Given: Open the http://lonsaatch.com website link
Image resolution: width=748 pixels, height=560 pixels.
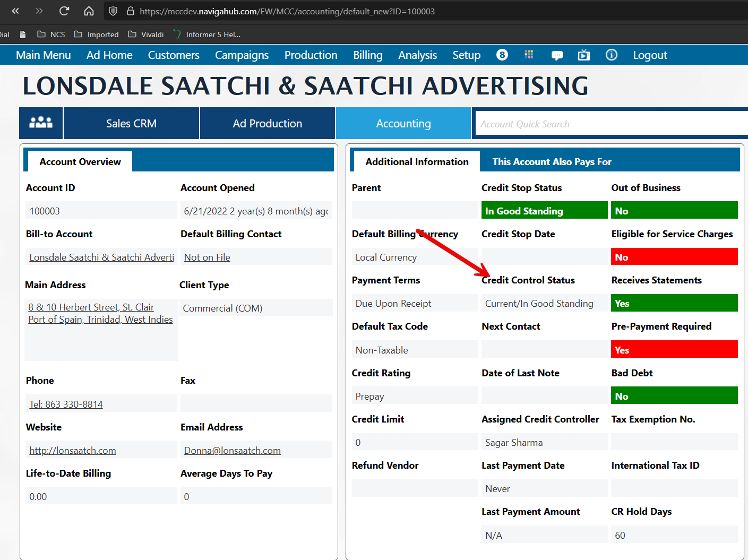Looking at the screenshot, I should pos(73,451).
